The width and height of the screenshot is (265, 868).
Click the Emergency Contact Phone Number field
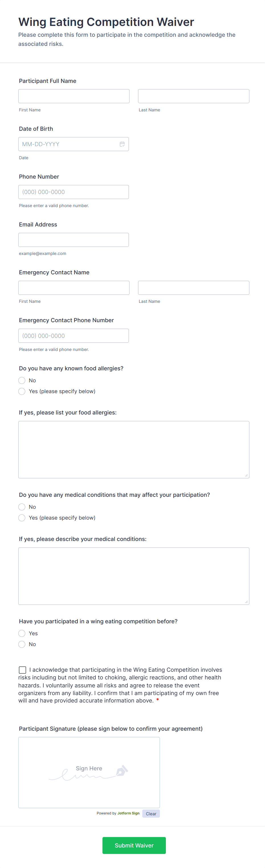(74, 335)
